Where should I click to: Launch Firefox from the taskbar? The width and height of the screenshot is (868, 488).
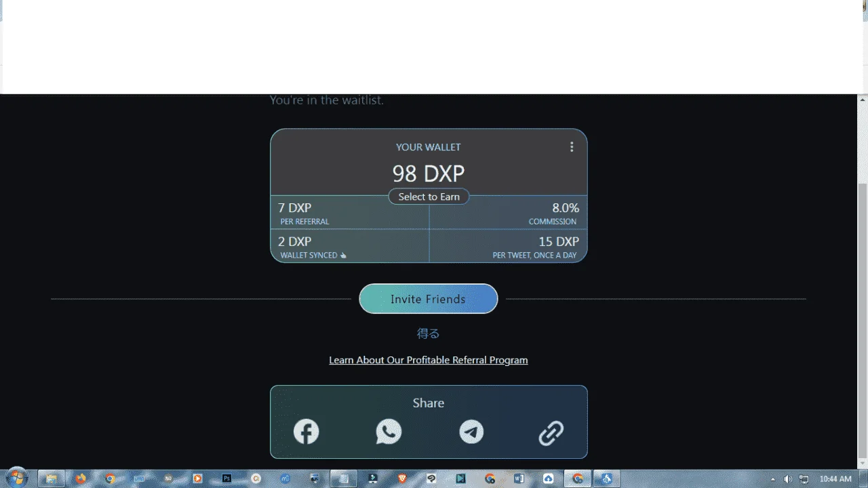coord(81,479)
